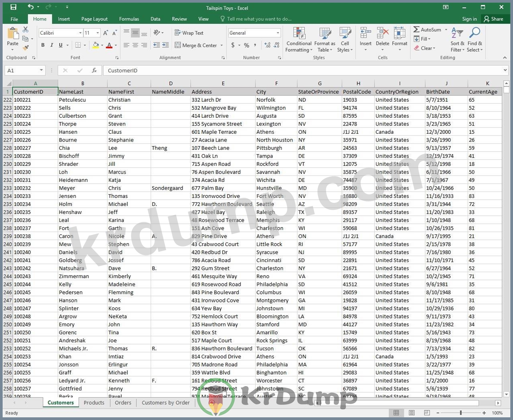Viewport: 513px width, 420px height.
Task: Apply Fill Color bucket
Action: [96, 45]
